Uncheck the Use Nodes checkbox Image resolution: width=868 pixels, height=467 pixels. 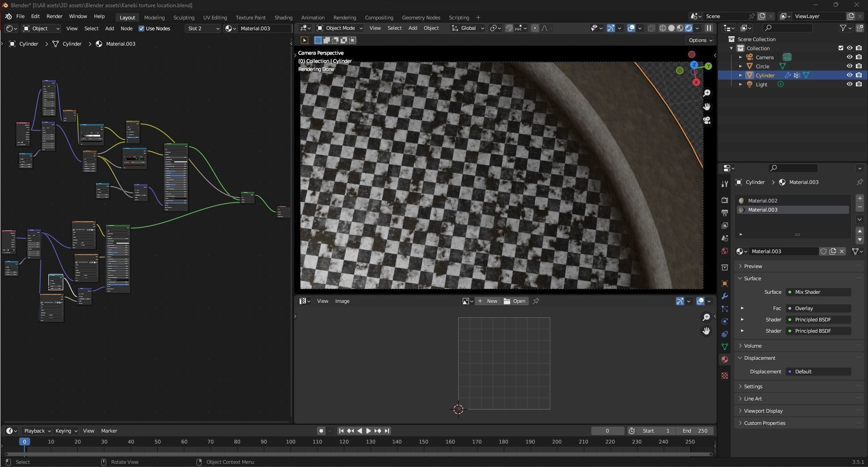(x=141, y=28)
